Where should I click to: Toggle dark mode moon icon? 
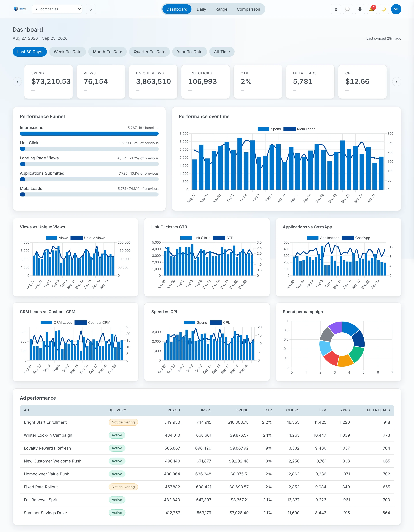[384, 9]
